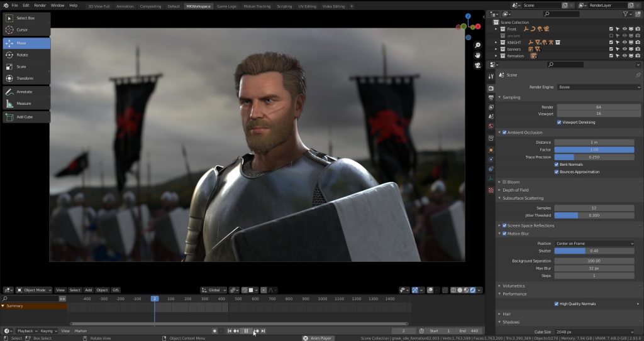Open the timeline Marker menu
Viewport: 644px width, 341px height.
coord(80,331)
